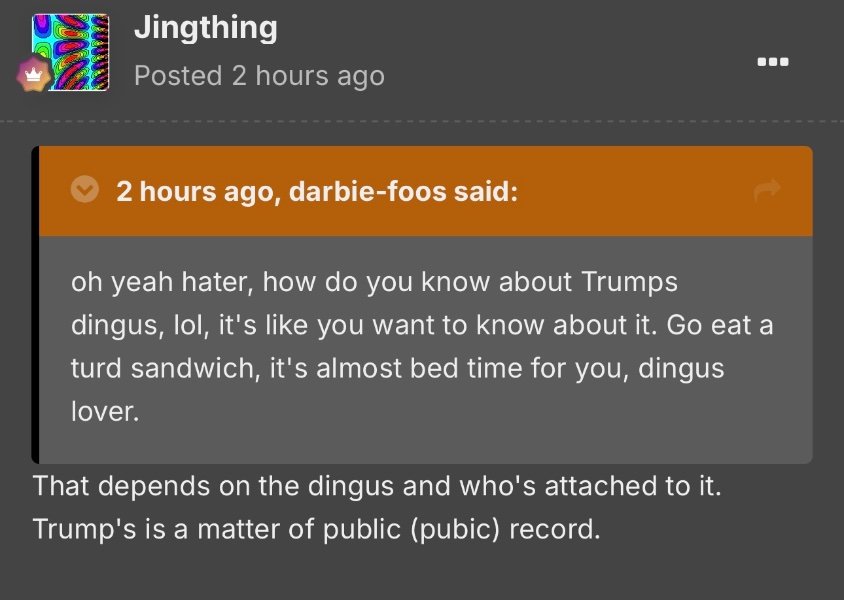This screenshot has width=844, height=600.
Task: Click quoted line starting "oh yeah hater"
Action: [x=374, y=282]
